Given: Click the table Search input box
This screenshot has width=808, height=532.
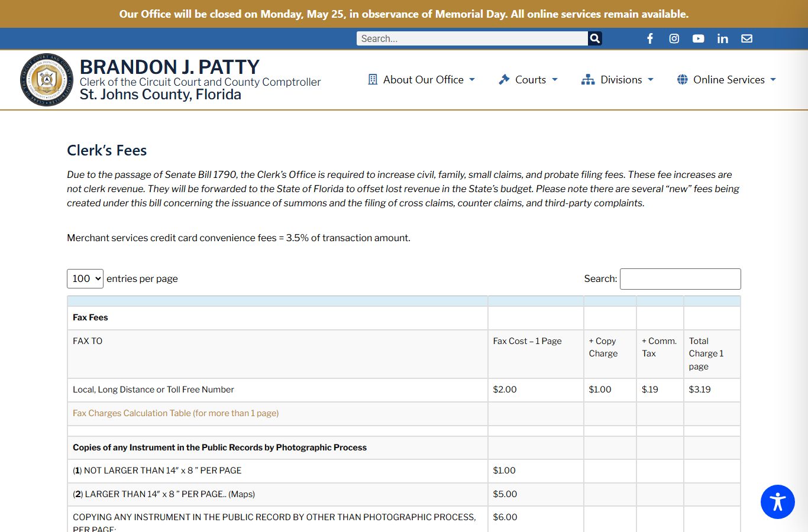Looking at the screenshot, I should click(x=680, y=279).
